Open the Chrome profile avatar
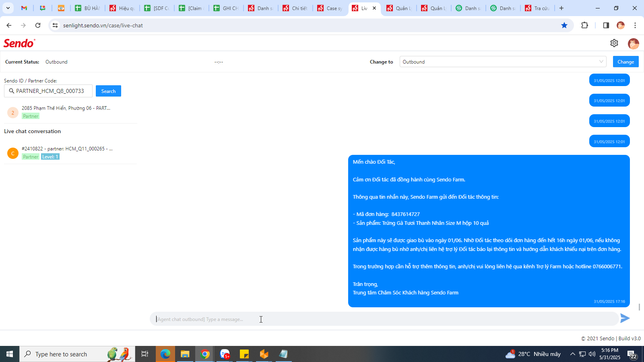 (621, 25)
